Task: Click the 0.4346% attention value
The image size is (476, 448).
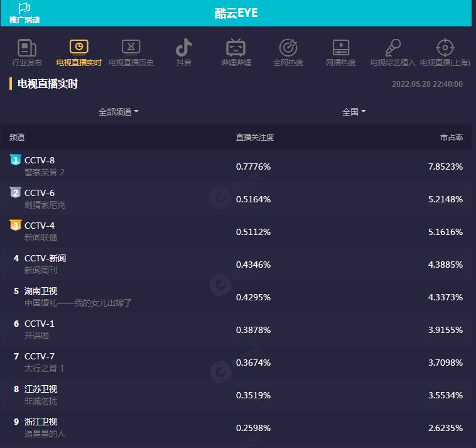Action: pos(253,265)
